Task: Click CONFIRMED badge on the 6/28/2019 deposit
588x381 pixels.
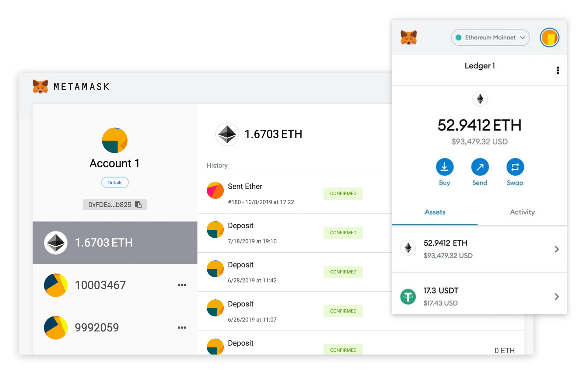Action: tap(343, 272)
